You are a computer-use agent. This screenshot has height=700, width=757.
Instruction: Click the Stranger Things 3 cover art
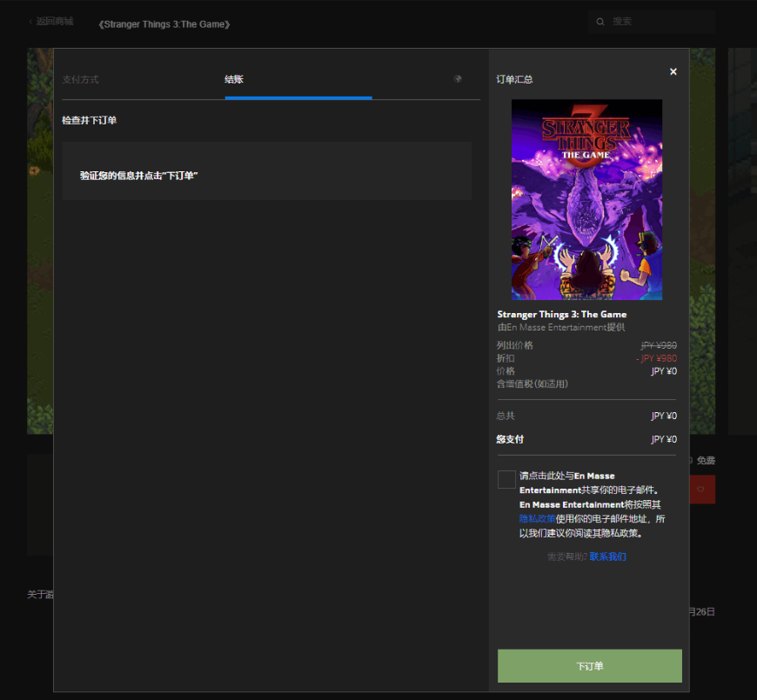[x=586, y=199]
